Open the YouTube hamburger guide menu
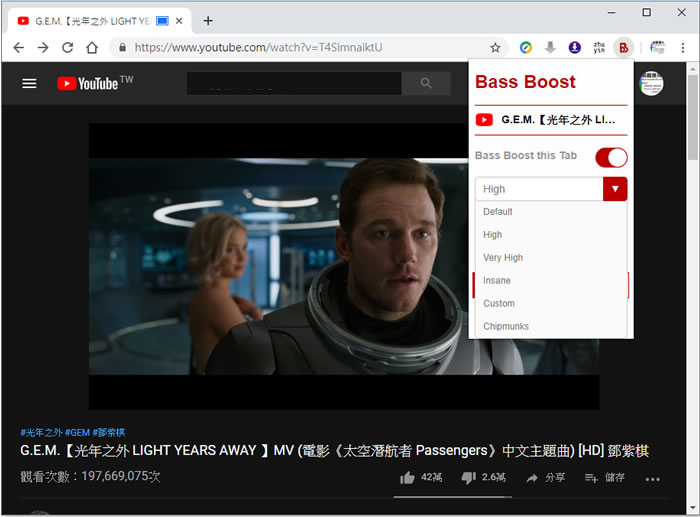 (29, 83)
